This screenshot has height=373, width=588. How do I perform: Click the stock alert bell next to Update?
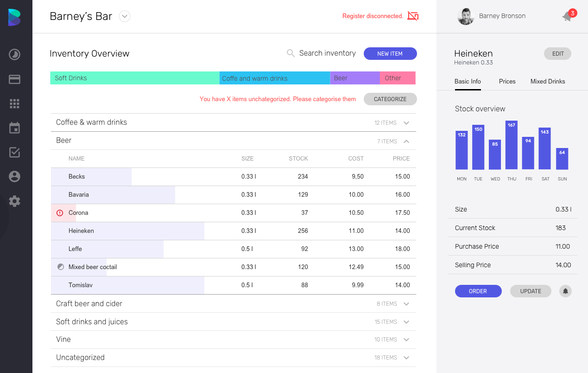coord(565,291)
